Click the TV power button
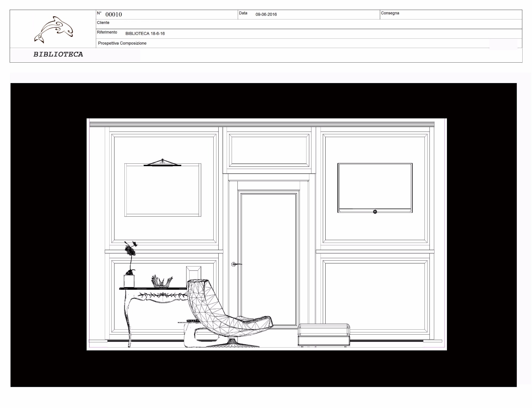Viewport: 532px width, 408px height. [x=375, y=212]
